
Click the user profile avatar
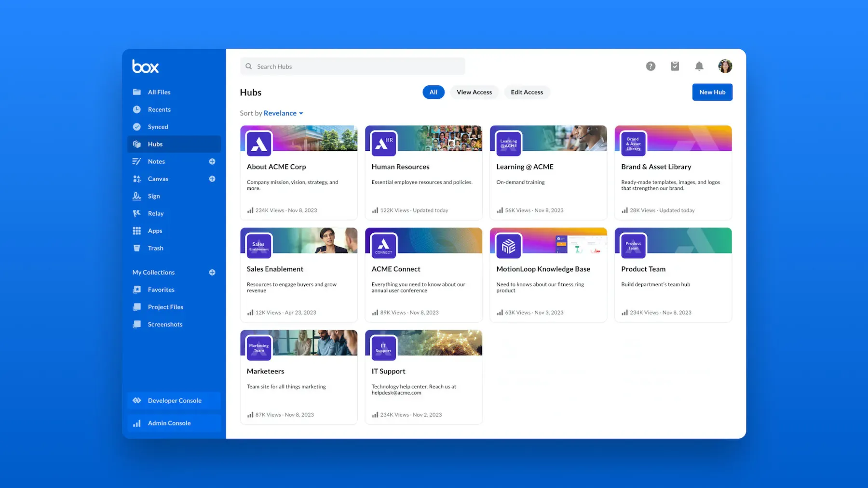pyautogui.click(x=725, y=66)
